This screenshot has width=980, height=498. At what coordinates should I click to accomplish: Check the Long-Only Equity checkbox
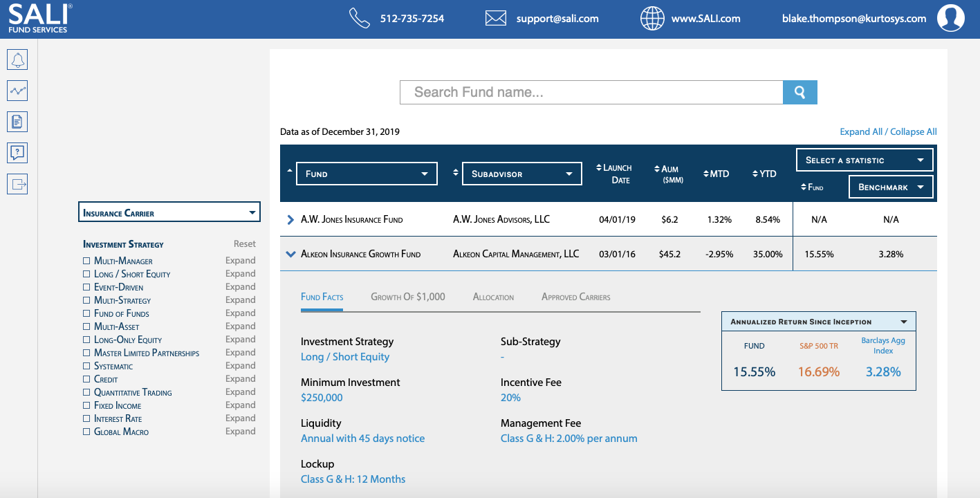(x=86, y=340)
